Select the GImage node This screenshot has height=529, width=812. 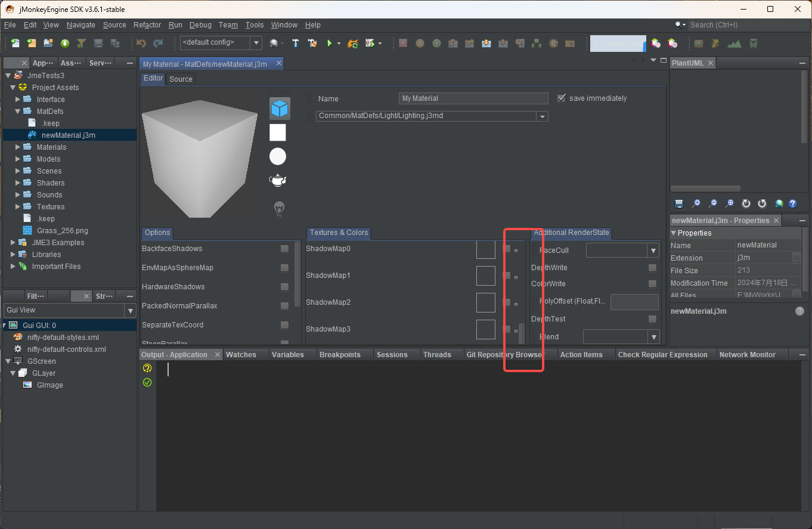tap(49, 385)
